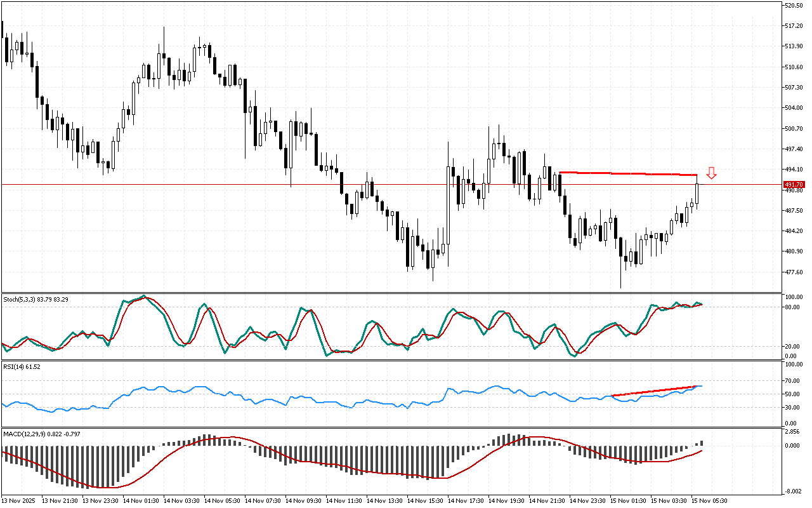Viewport: 812px width, 508px height.
Task: Click the red down arrow marker
Action: (712, 173)
